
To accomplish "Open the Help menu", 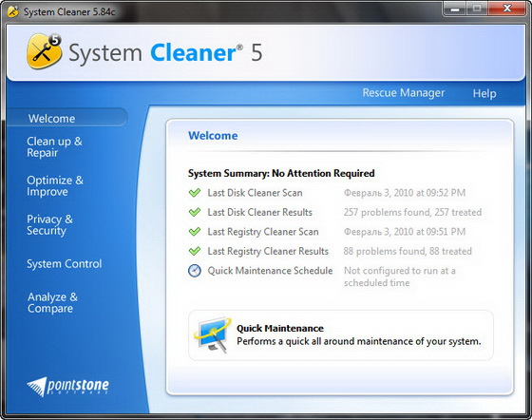I will point(484,93).
